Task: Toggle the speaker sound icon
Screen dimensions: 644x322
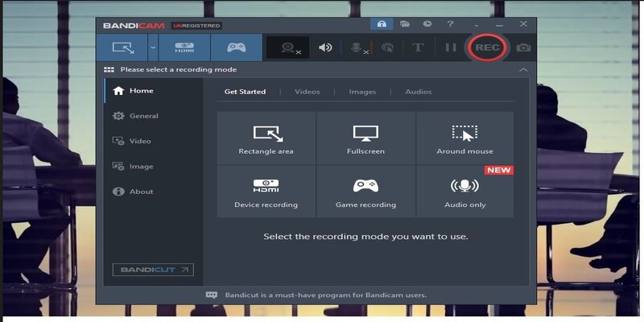Action: click(x=325, y=47)
